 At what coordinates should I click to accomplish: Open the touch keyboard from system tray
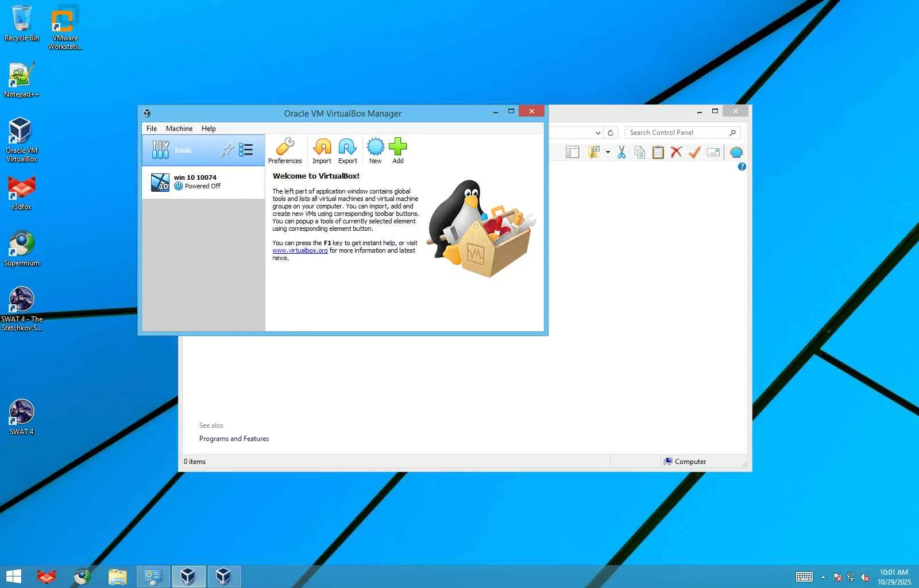point(804,577)
